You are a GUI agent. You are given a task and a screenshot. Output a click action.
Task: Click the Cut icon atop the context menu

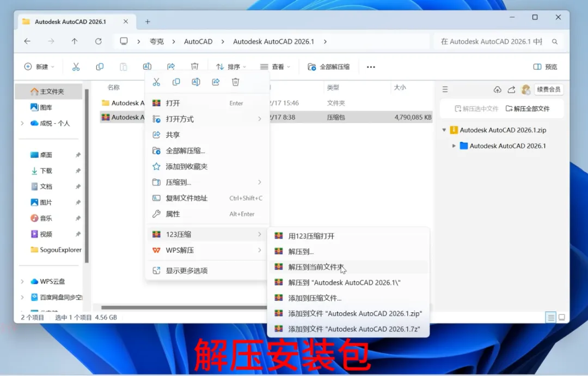click(156, 82)
